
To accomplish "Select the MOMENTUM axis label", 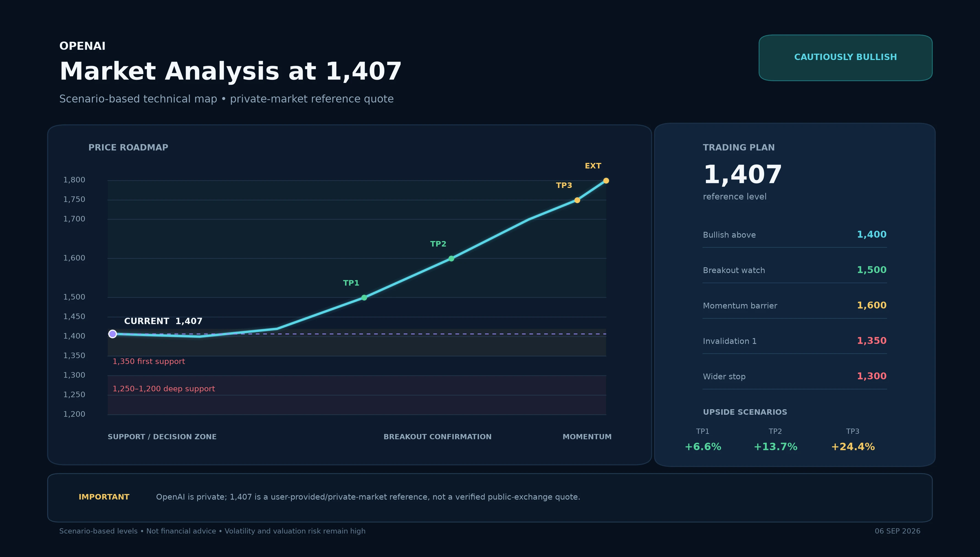I will click(587, 437).
